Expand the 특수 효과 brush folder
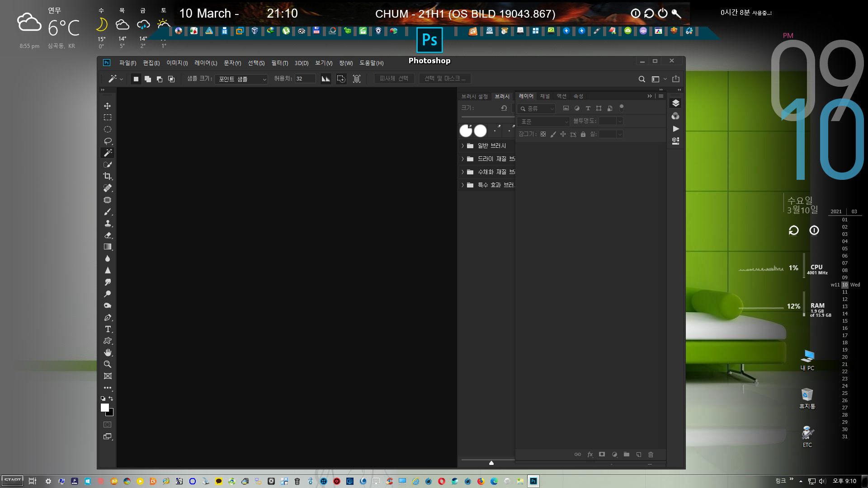This screenshot has height=488, width=868. (462, 185)
